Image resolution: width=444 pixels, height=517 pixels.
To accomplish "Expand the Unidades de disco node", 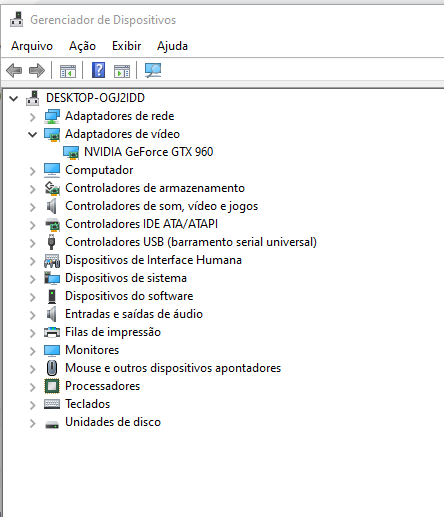I will 32,423.
